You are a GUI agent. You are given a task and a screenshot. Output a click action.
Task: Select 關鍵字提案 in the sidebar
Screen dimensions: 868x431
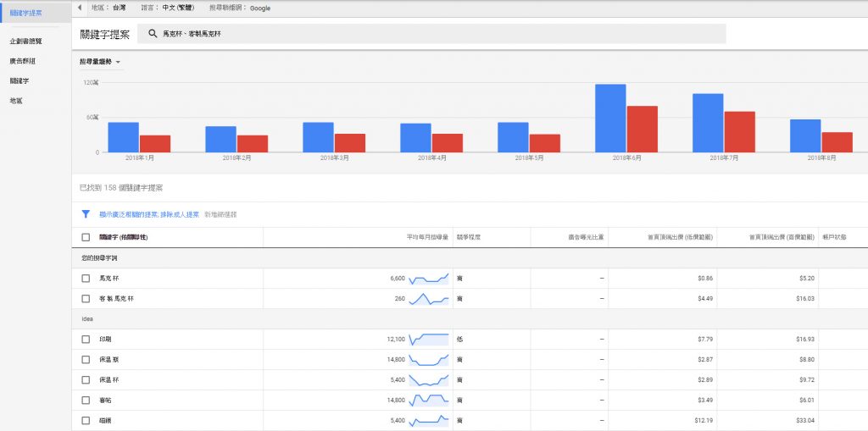tap(36, 12)
